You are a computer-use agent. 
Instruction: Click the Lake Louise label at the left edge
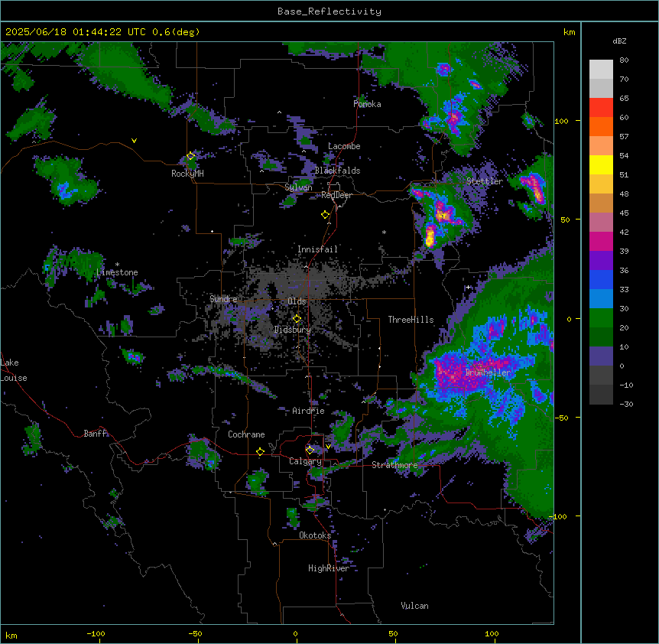pyautogui.click(x=14, y=370)
